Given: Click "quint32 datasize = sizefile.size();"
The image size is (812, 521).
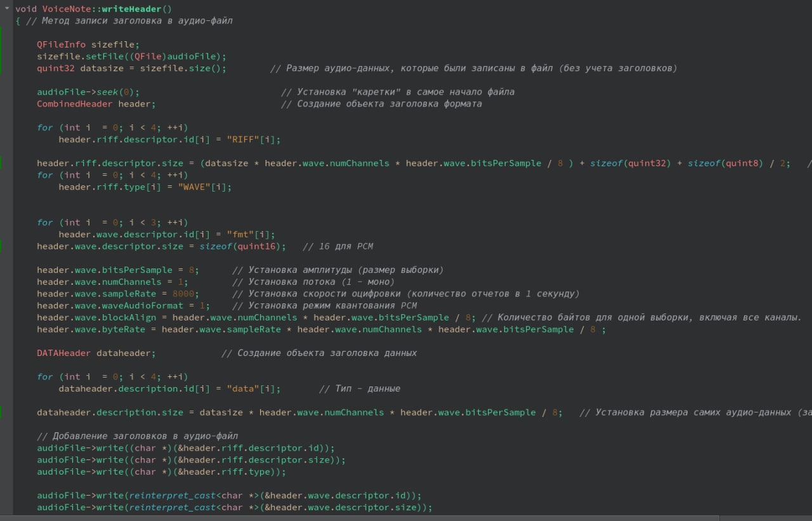Looking at the screenshot, I should tap(131, 69).
